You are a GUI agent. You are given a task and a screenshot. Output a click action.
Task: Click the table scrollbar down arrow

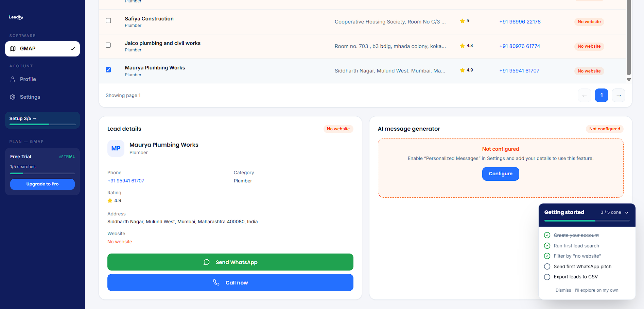pyautogui.click(x=629, y=80)
